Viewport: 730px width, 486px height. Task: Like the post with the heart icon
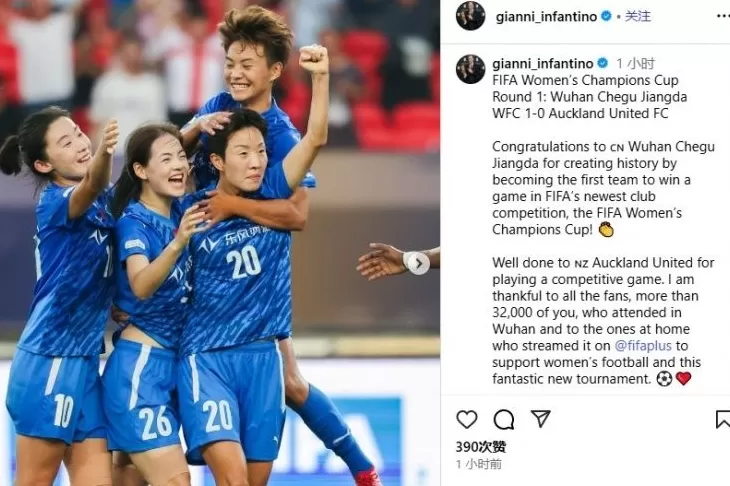pyautogui.click(x=466, y=419)
